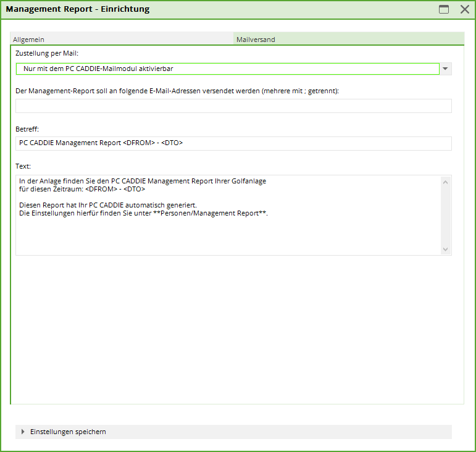
Task: Click the Zustellung per Mail label
Action: [47, 53]
